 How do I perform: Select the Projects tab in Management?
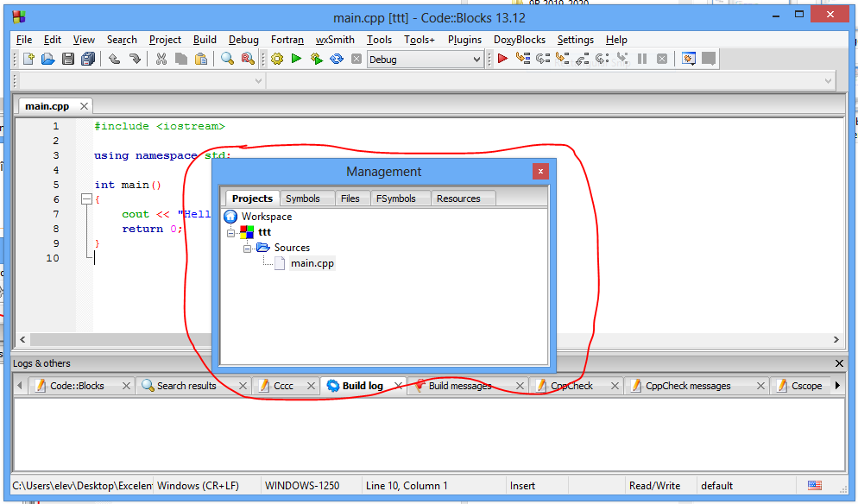(x=252, y=198)
